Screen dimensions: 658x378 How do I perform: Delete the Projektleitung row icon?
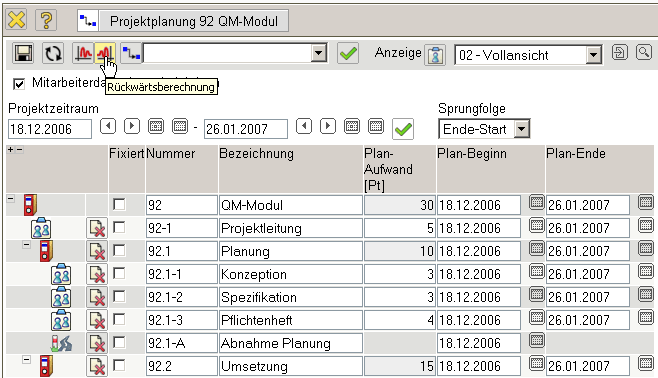pyautogui.click(x=97, y=228)
